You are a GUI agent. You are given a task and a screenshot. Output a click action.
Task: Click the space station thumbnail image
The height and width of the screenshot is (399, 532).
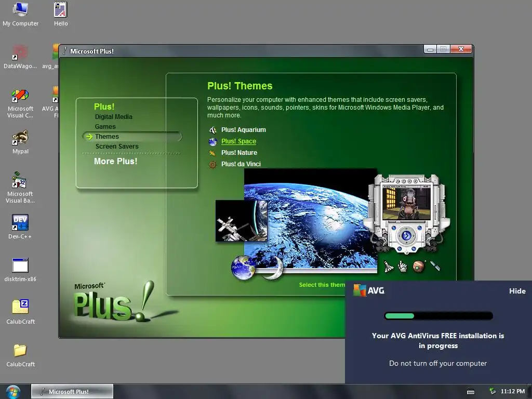pos(242,220)
